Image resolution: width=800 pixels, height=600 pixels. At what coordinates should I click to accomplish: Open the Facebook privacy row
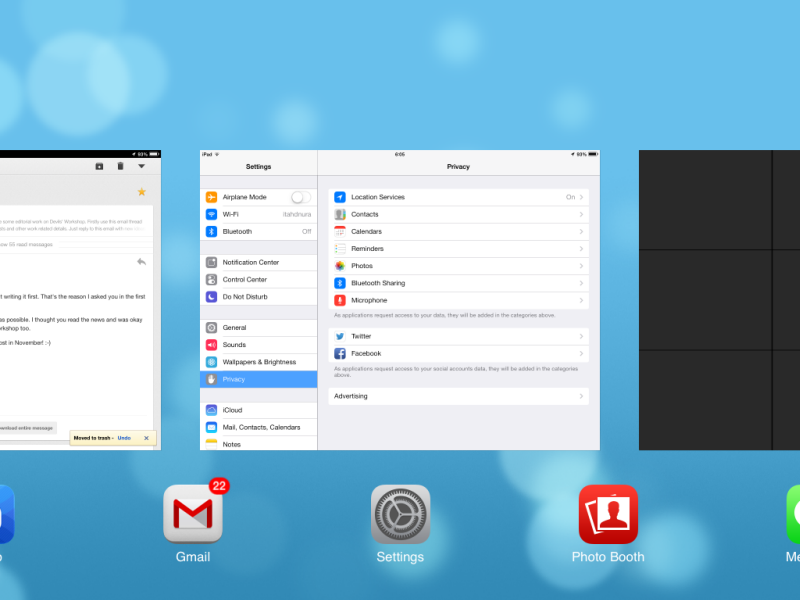coord(459,354)
